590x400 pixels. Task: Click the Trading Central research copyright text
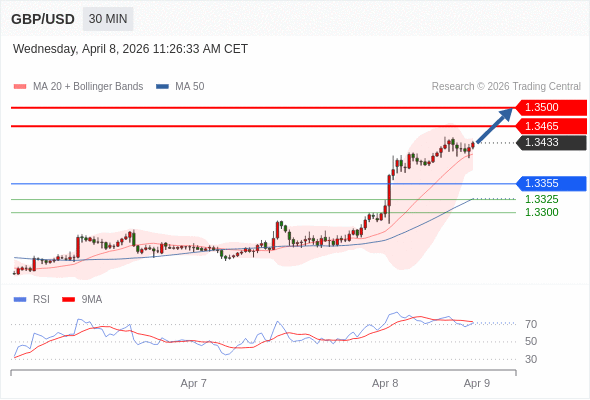(506, 87)
